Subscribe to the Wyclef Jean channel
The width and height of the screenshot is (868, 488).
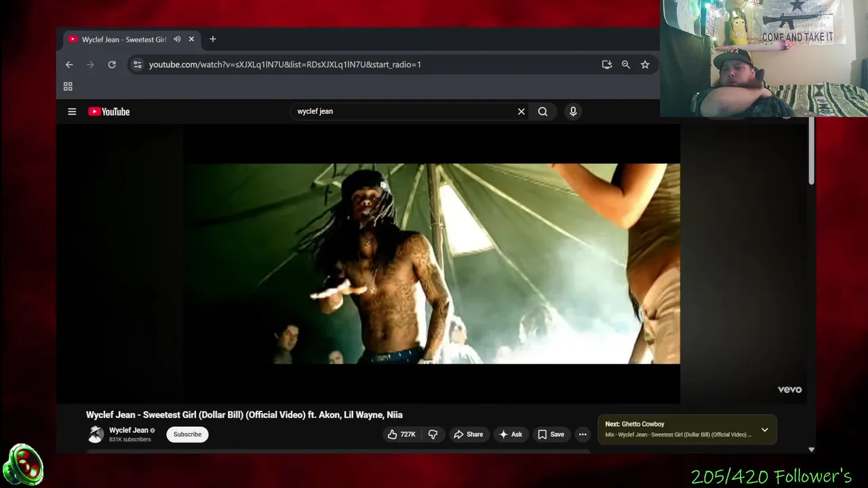187,434
